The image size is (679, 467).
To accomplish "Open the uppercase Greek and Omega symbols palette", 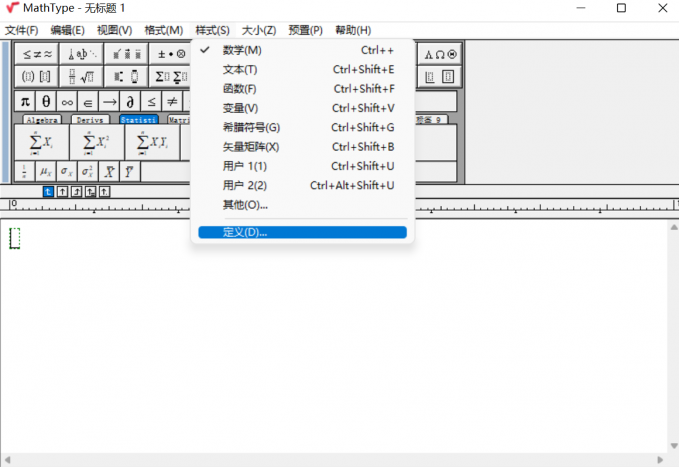I will pos(440,54).
